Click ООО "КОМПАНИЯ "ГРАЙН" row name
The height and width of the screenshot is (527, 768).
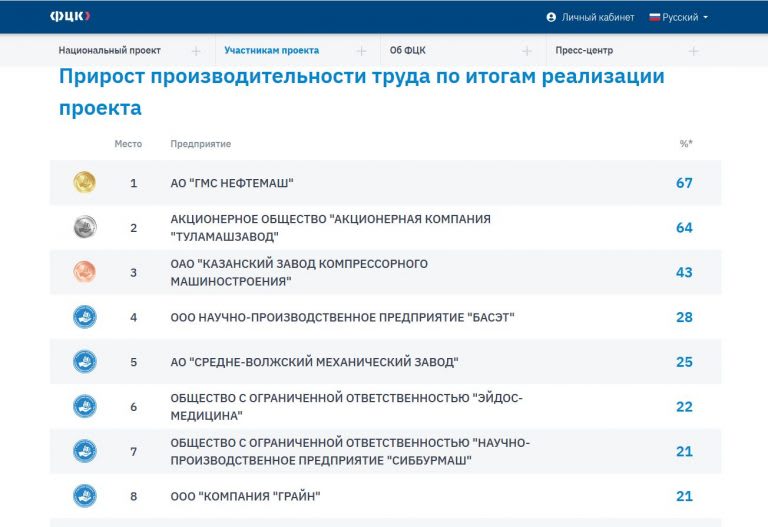pyautogui.click(x=245, y=496)
